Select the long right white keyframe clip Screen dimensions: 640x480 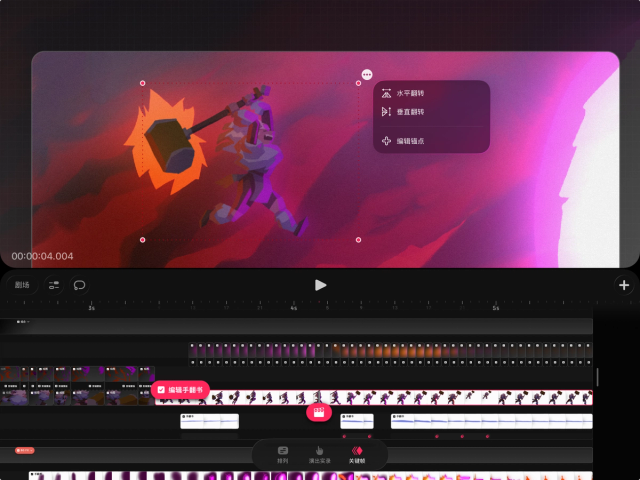click(491, 421)
